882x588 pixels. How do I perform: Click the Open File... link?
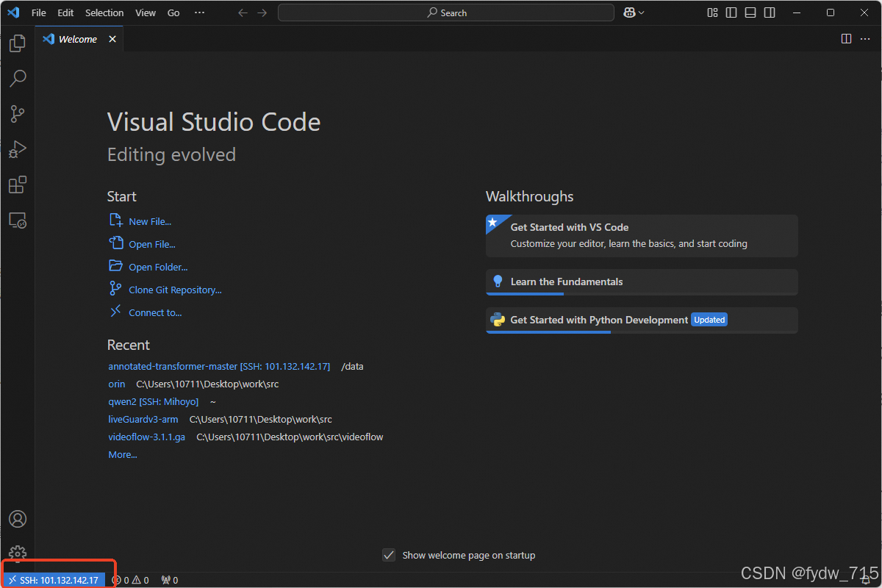click(152, 244)
